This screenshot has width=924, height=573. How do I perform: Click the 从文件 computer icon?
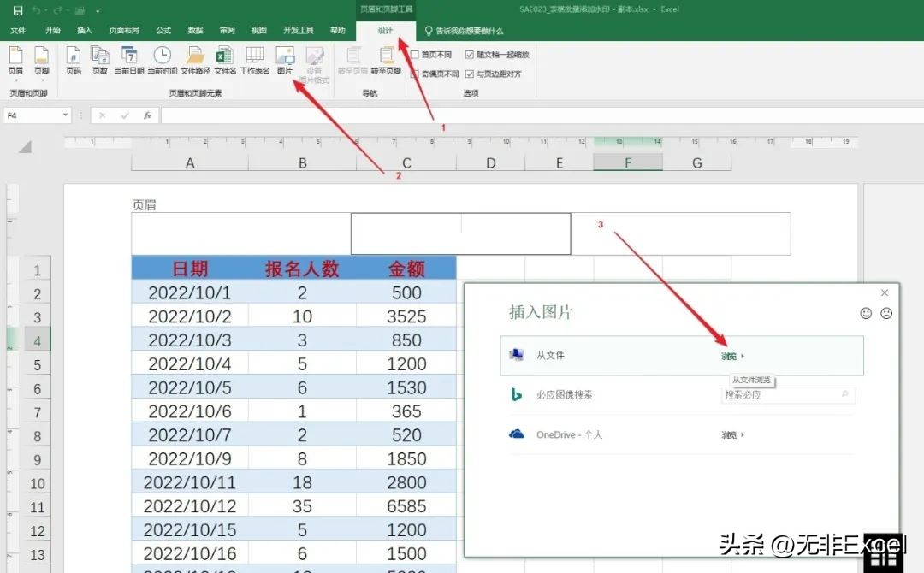coord(516,355)
